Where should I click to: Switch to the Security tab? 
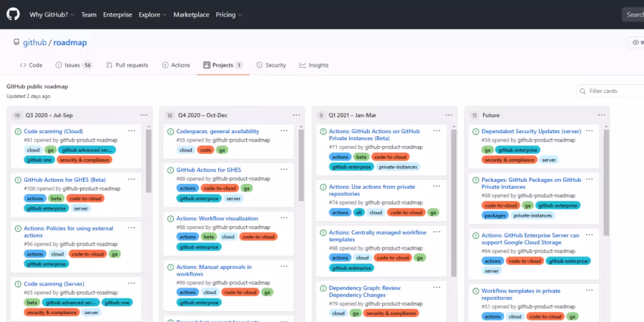click(x=271, y=65)
